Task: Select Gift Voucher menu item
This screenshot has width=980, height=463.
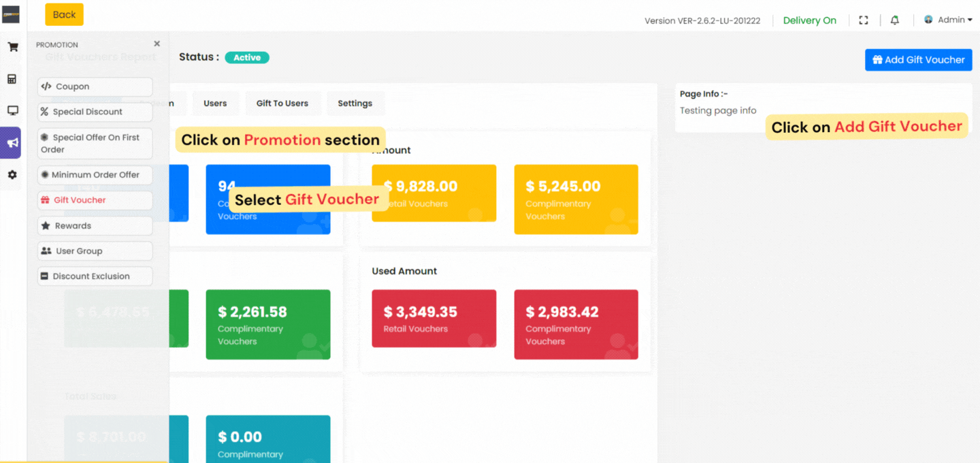Action: pos(95,200)
